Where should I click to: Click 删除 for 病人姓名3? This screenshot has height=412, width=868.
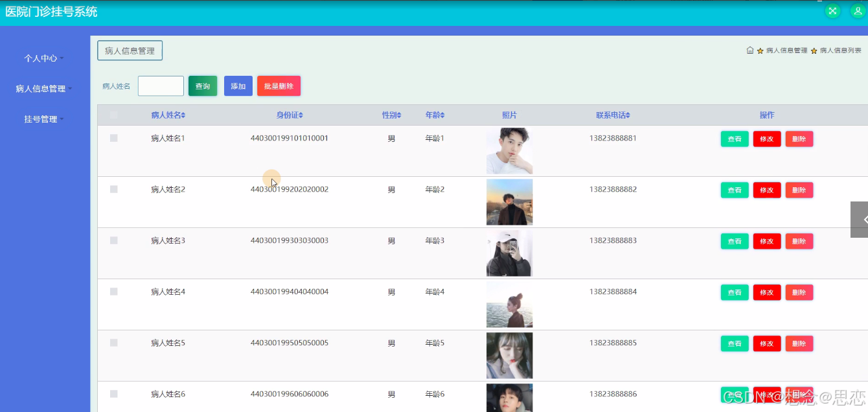click(x=799, y=242)
